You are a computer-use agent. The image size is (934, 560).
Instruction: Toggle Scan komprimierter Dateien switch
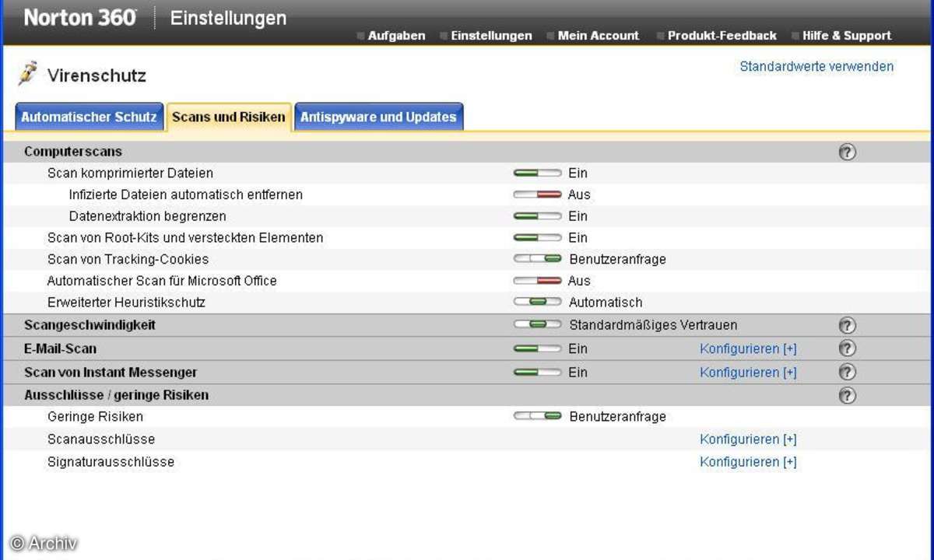[x=537, y=173]
